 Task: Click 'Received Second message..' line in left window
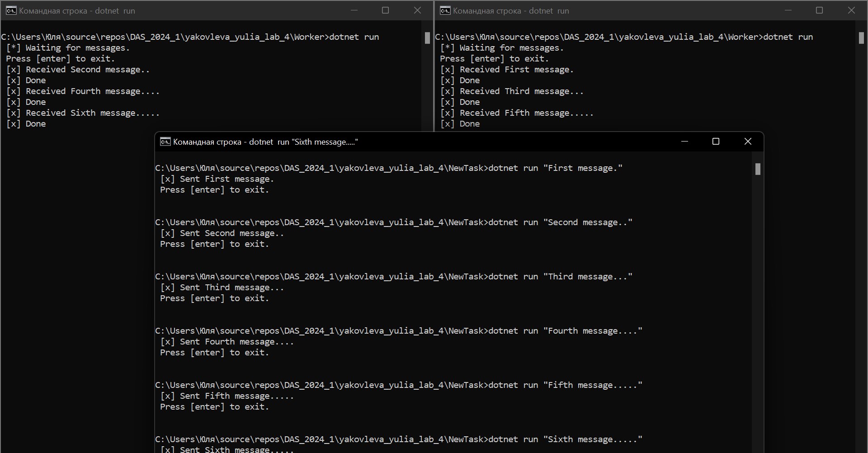click(x=78, y=70)
